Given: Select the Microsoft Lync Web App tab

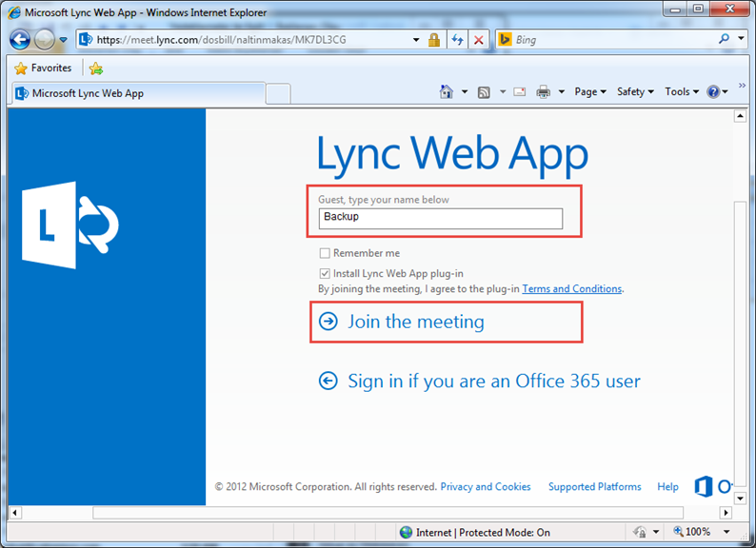Looking at the screenshot, I should (x=137, y=93).
